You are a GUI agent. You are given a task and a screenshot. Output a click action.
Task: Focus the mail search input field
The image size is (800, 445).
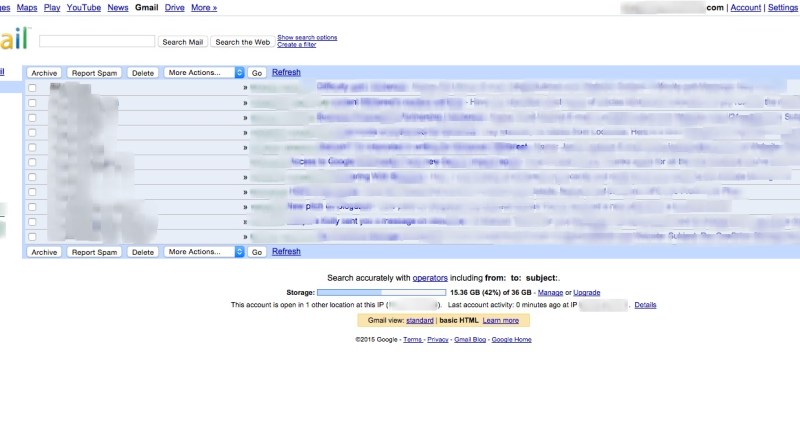click(x=97, y=41)
